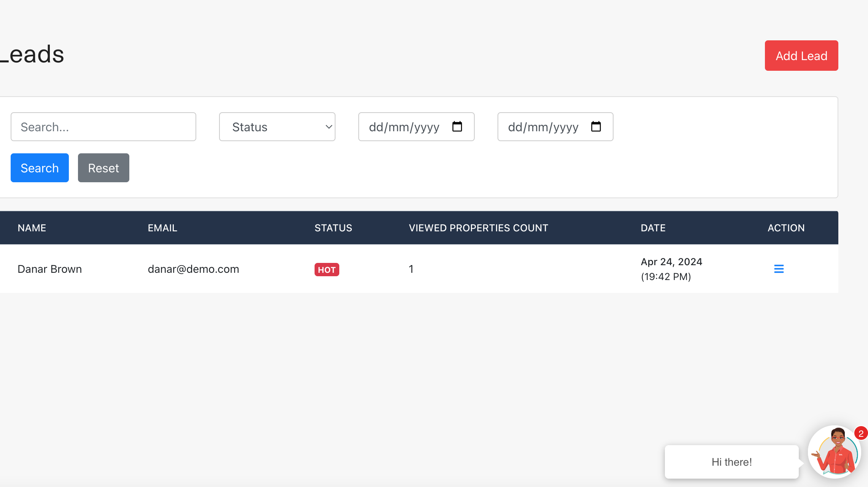Open the calendar picker on the first date field
The width and height of the screenshot is (868, 487).
pos(457,127)
